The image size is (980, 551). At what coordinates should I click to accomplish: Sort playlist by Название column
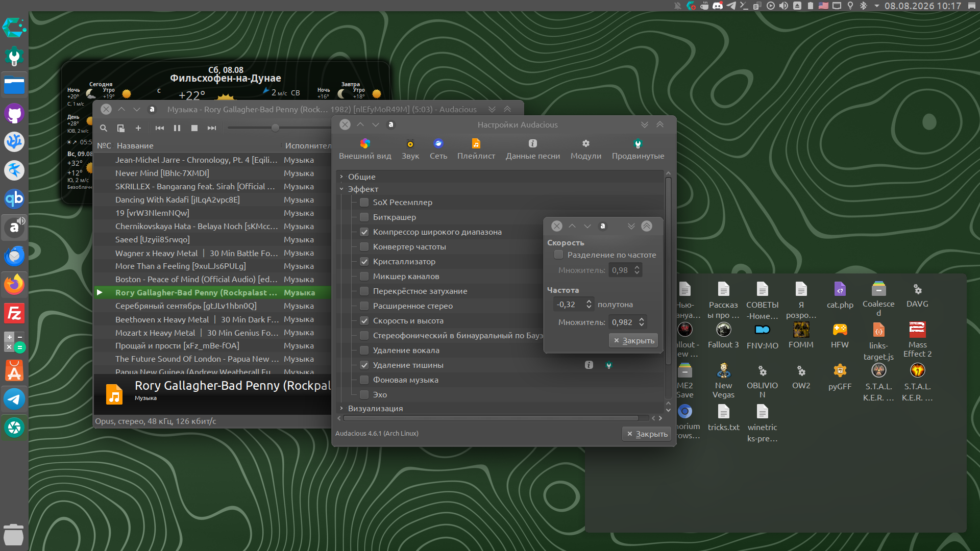click(x=135, y=146)
